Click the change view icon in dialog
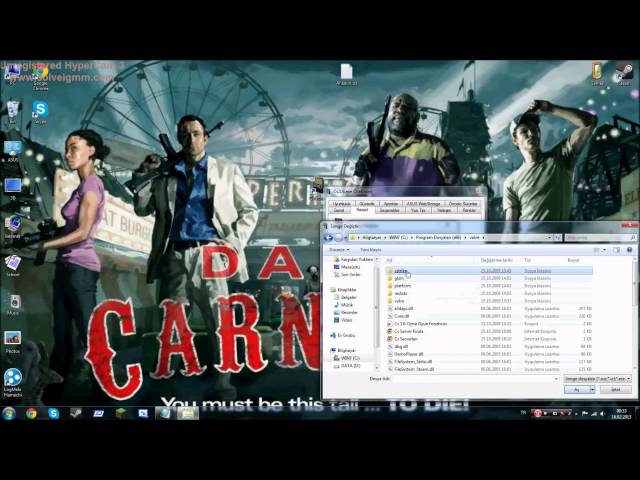Screen dimensions: 640x480 (x=597, y=249)
